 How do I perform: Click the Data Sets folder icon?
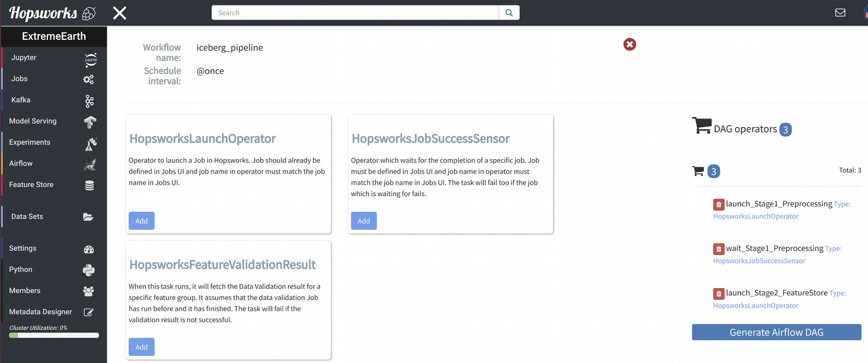(88, 217)
